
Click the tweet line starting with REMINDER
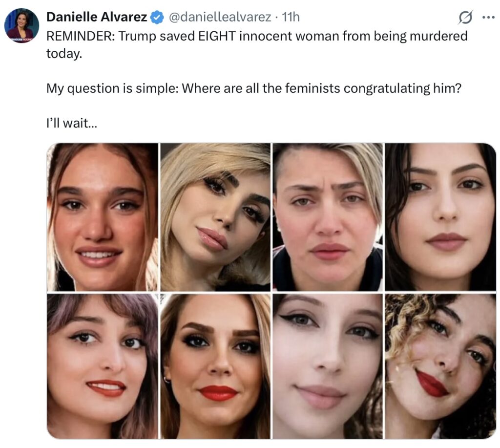(256, 36)
